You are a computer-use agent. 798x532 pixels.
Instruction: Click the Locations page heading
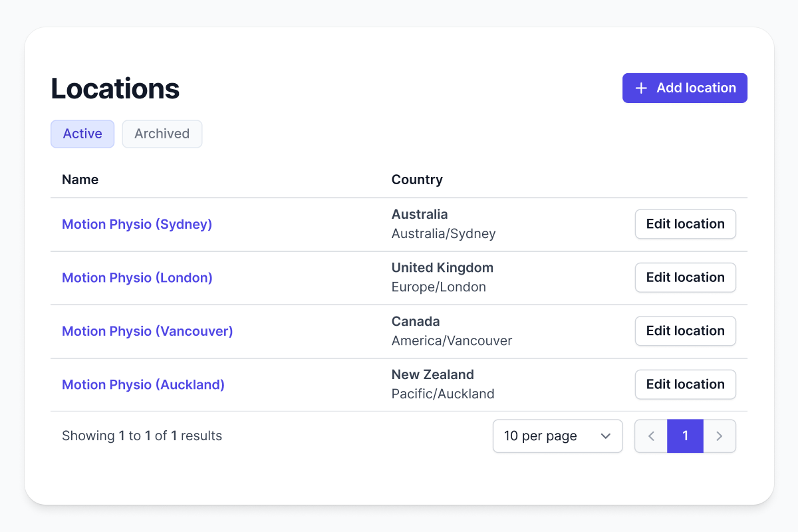point(115,88)
